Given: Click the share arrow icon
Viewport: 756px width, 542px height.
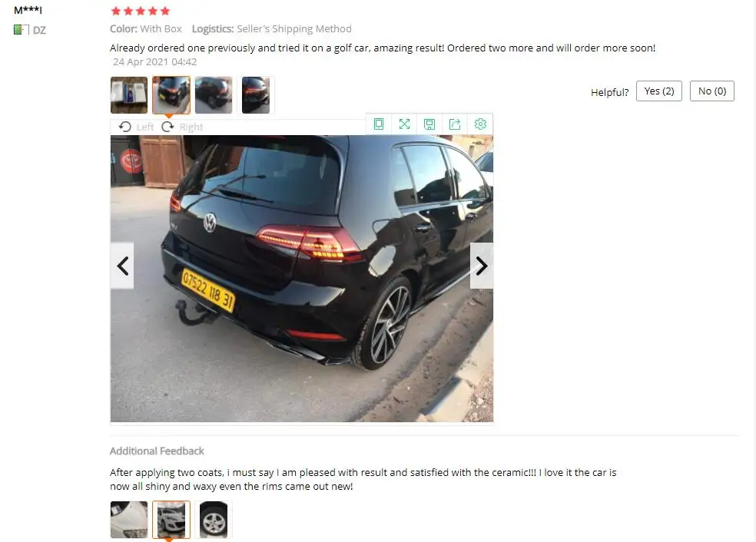Looking at the screenshot, I should tap(455, 124).
